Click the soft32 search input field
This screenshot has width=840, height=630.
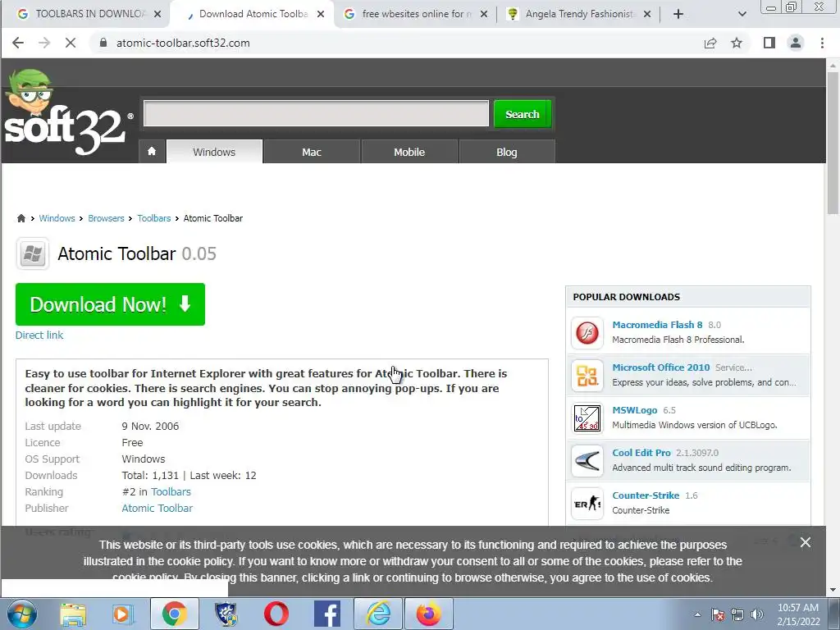coord(316,113)
